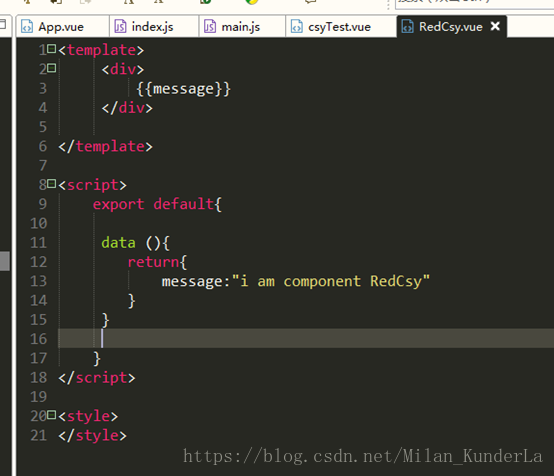
Task: Click the closing </script> tag
Action: [97, 378]
